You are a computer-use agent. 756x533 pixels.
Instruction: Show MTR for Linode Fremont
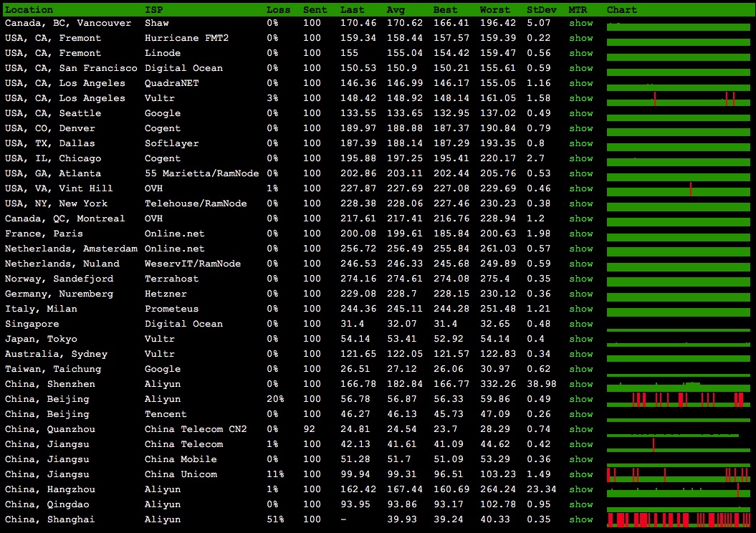580,53
